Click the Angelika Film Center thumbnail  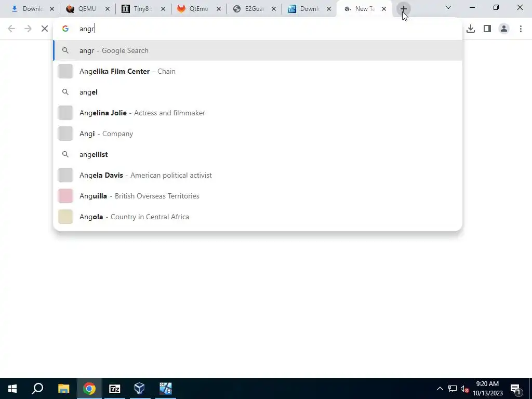(x=65, y=71)
